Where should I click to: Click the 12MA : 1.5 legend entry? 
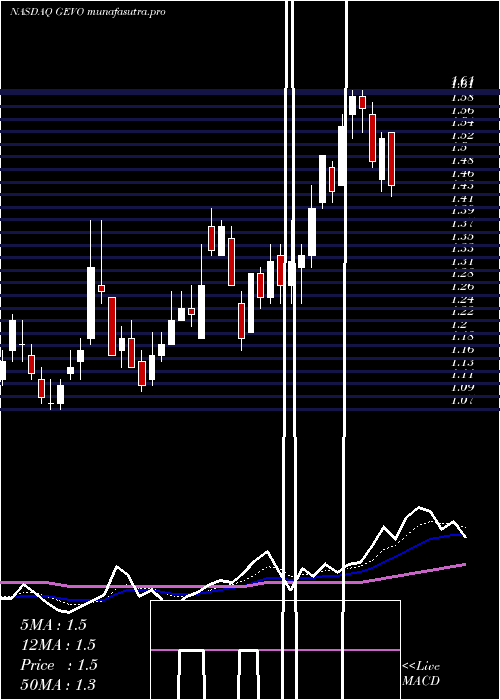point(58,645)
